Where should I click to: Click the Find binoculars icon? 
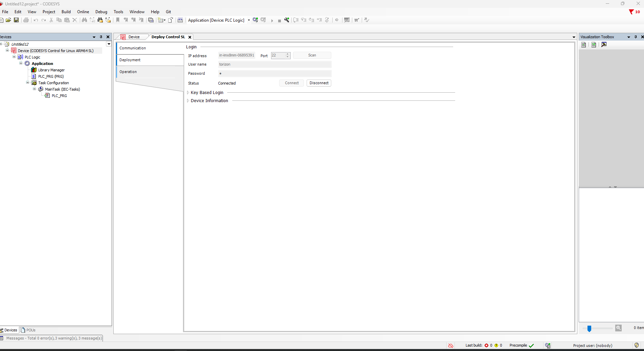[x=84, y=20]
